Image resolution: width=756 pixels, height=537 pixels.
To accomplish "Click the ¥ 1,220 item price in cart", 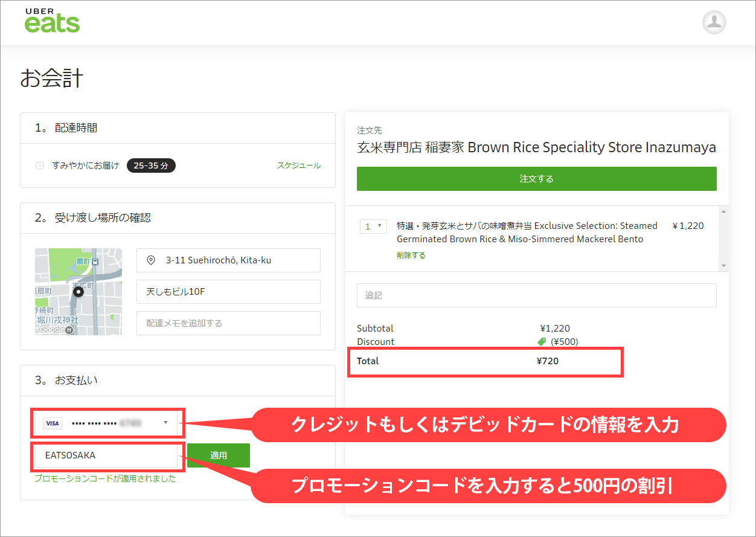I will coord(688,226).
